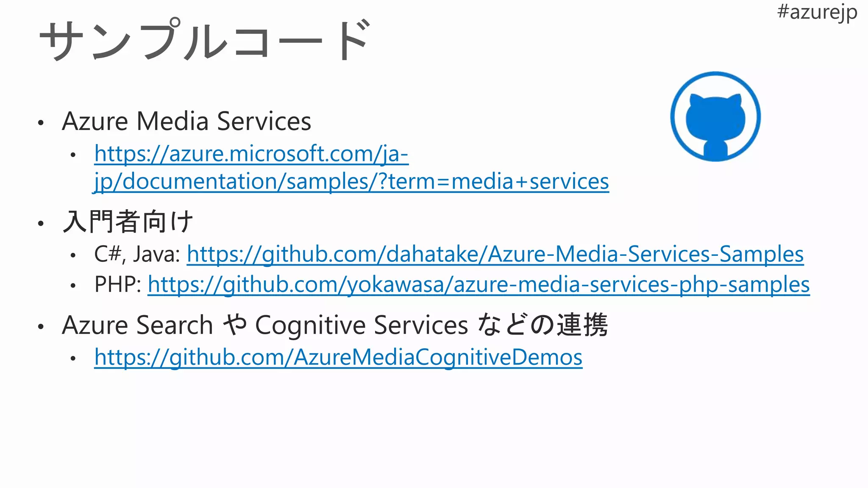Click the jp/documentation/samples/?term=media+services link line
The image size is (868, 488).
point(351,181)
